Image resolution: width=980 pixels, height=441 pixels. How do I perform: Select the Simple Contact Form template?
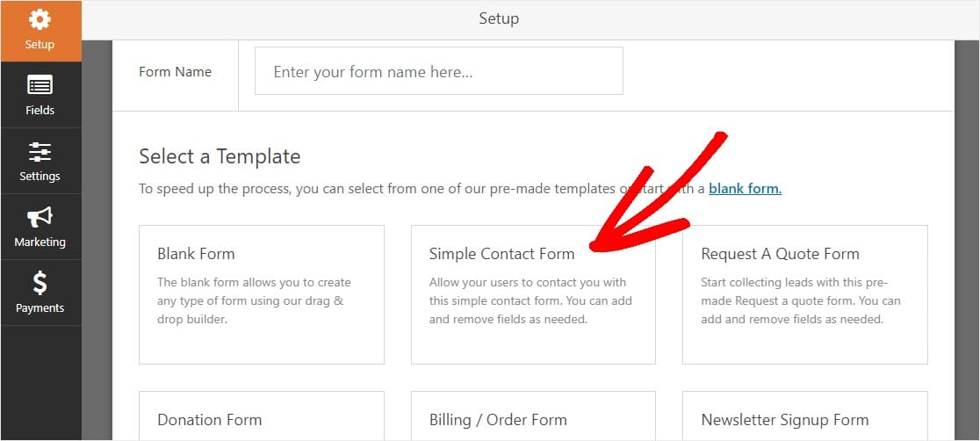[533, 294]
